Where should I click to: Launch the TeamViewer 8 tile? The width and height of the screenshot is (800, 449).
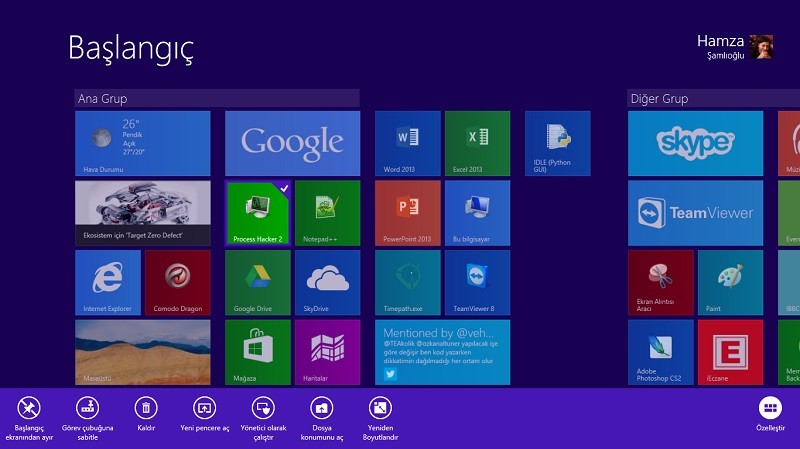click(477, 283)
